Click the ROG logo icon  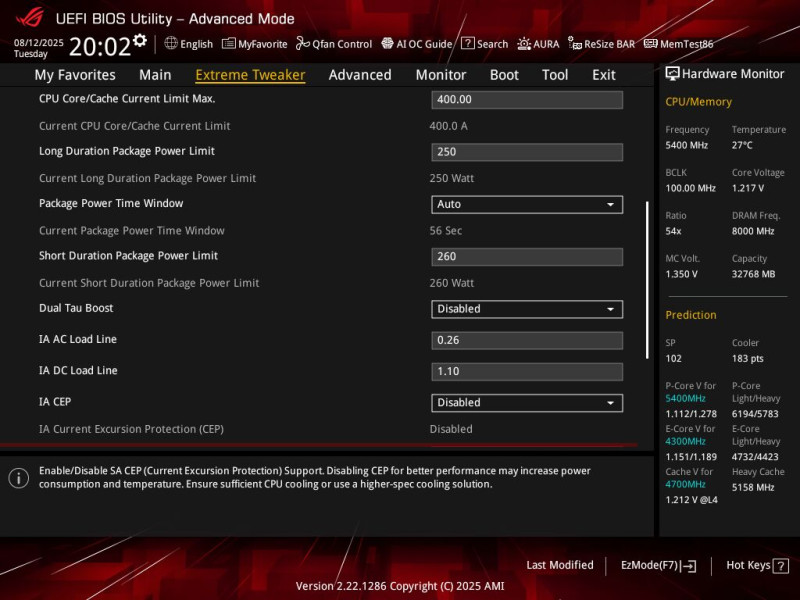30,17
